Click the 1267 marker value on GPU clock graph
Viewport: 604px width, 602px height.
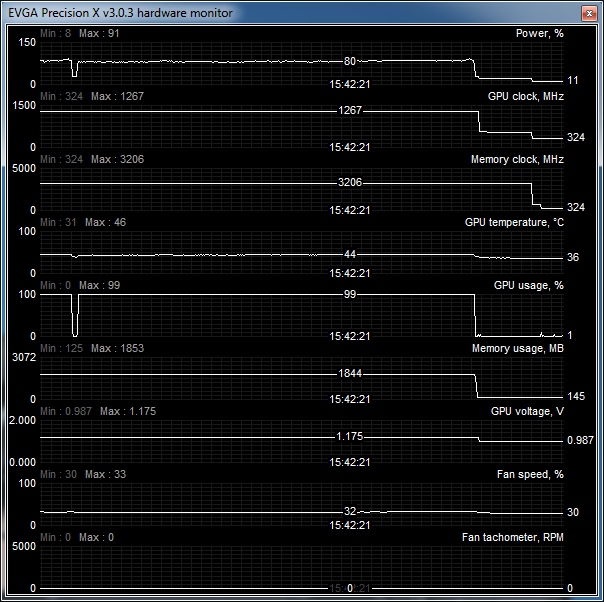pyautogui.click(x=350, y=110)
